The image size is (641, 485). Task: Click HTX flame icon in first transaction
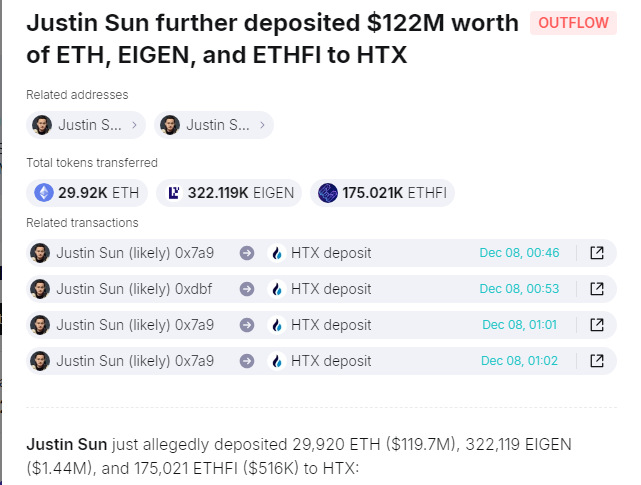pos(278,253)
